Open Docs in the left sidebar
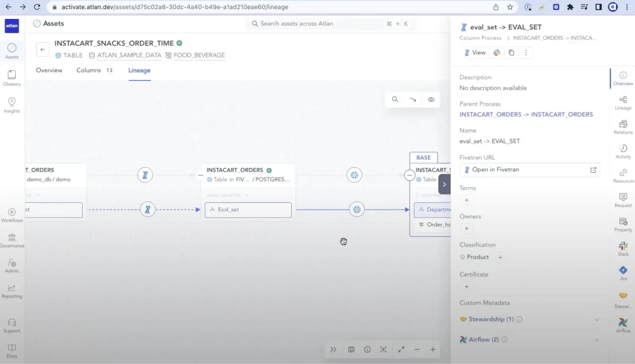The width and height of the screenshot is (635, 364). pyautogui.click(x=12, y=351)
